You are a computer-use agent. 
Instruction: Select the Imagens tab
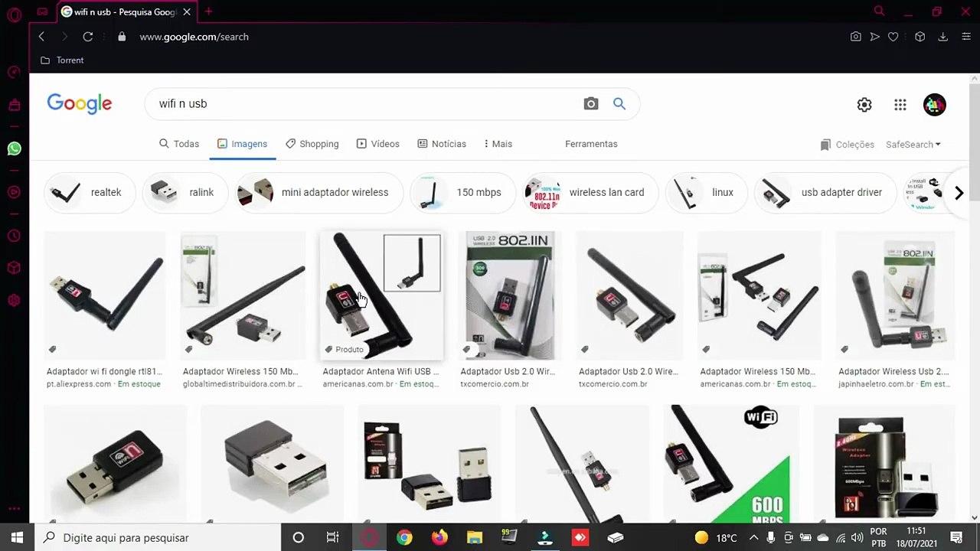point(243,144)
